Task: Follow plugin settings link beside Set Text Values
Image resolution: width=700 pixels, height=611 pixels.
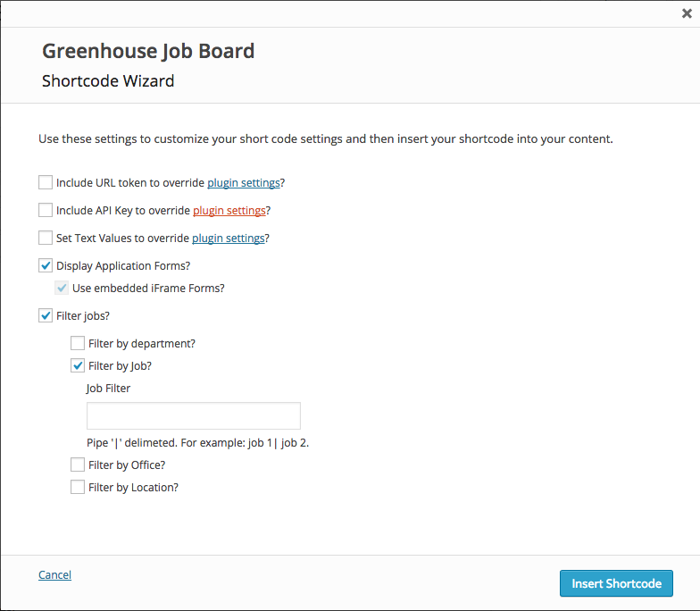Action: [229, 239]
